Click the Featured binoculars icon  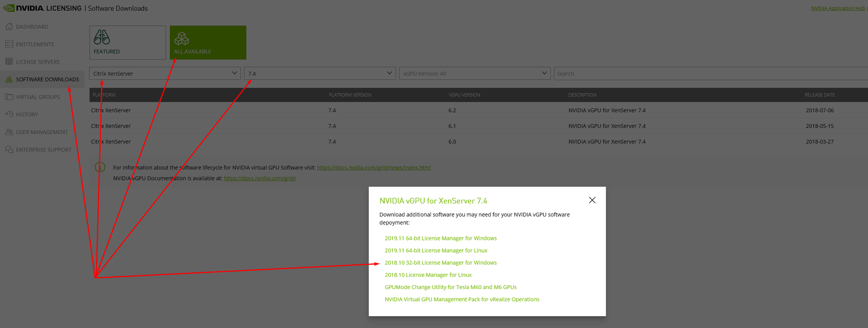tap(102, 37)
